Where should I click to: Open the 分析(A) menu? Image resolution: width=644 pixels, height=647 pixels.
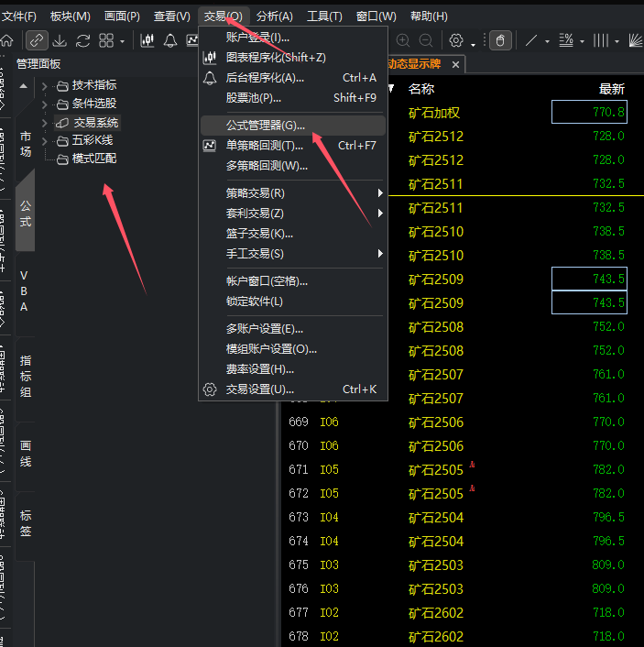coord(274,16)
